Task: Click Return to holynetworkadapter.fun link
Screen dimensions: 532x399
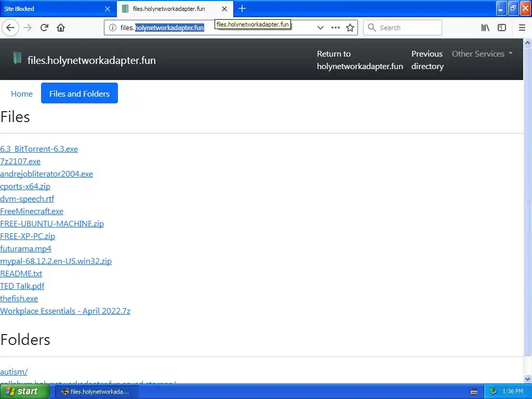Action: [x=360, y=60]
